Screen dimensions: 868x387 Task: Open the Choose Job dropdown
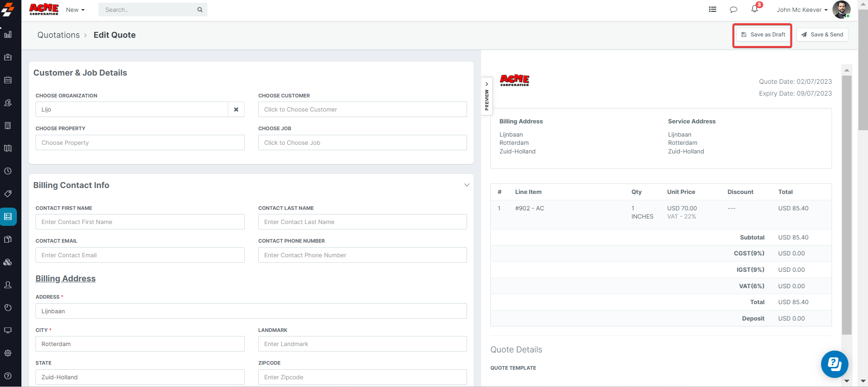363,143
